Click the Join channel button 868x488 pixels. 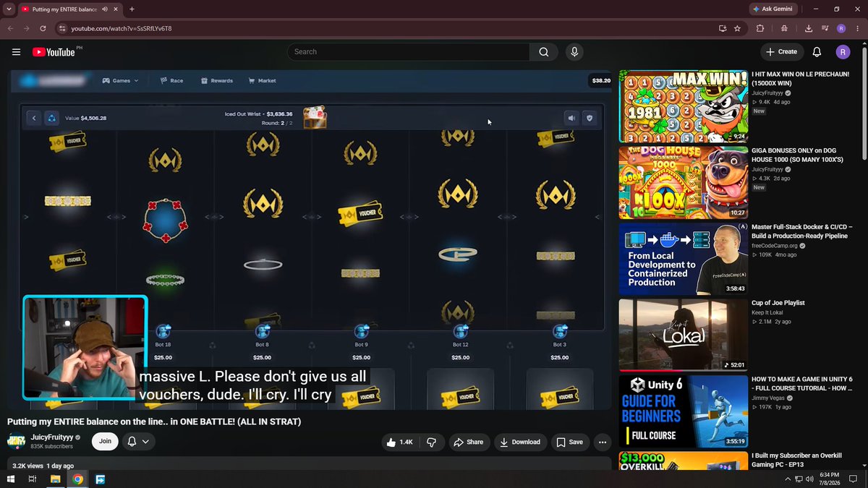pos(105,441)
